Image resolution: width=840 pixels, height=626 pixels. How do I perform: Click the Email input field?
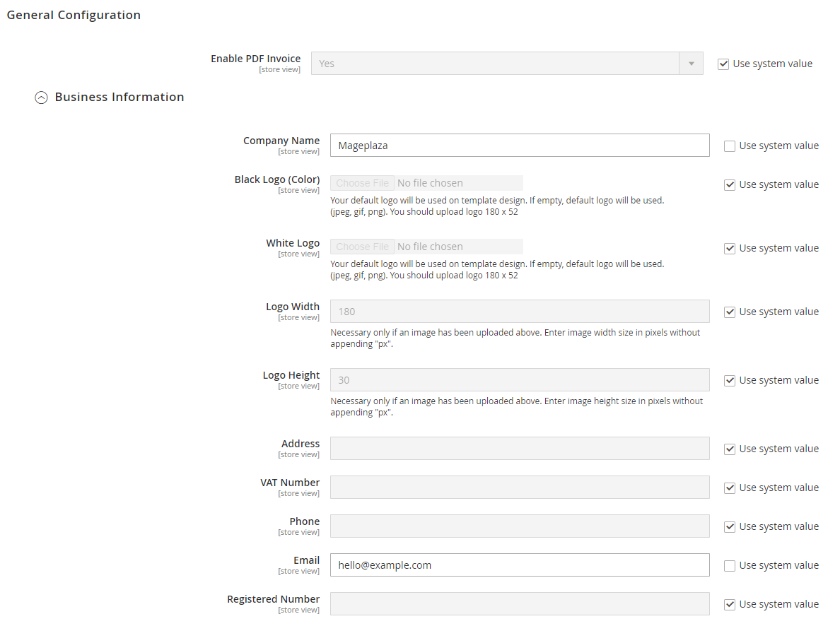(519, 565)
